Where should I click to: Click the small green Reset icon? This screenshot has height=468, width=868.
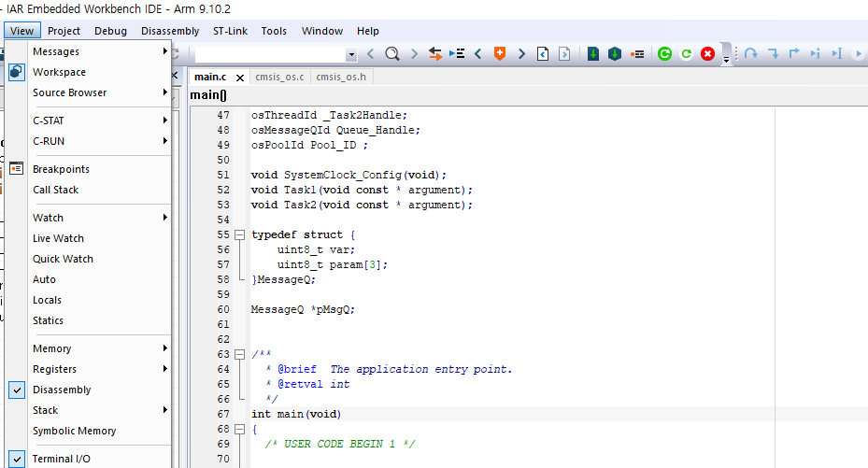coord(687,53)
